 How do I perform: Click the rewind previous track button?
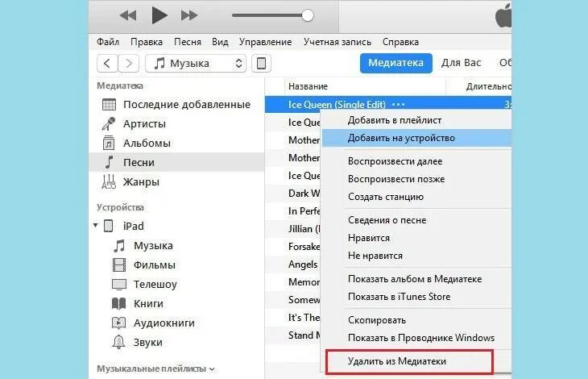pyautogui.click(x=128, y=16)
